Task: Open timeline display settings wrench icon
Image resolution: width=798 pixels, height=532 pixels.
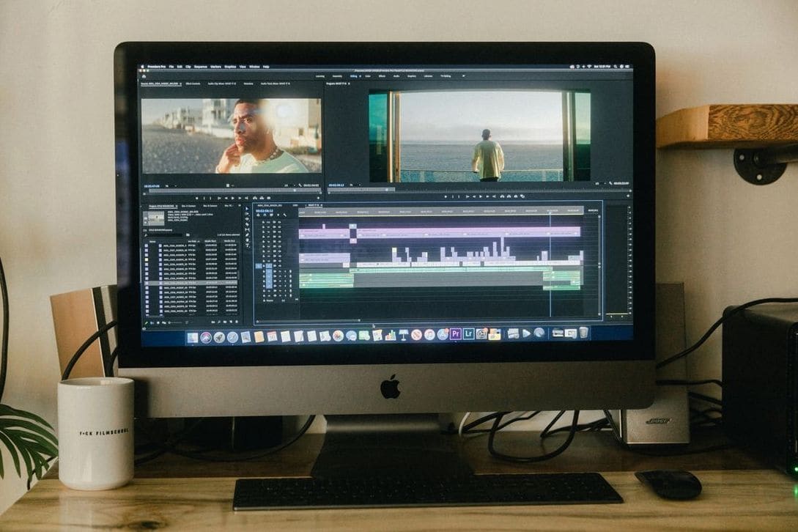Action: pos(284,215)
